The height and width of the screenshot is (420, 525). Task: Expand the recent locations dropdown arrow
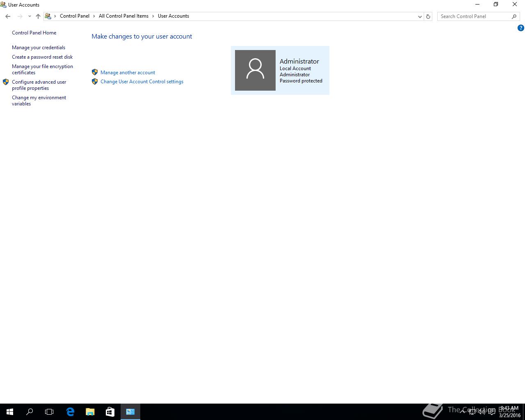click(x=30, y=16)
